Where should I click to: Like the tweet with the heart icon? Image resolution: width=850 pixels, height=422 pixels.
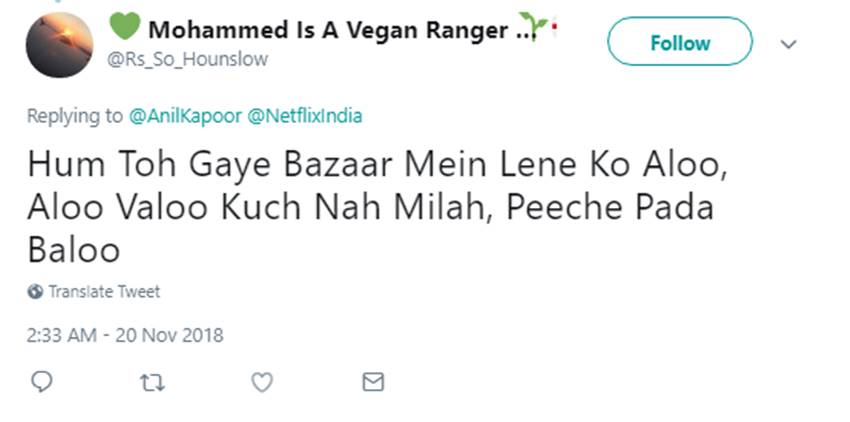pos(262,381)
